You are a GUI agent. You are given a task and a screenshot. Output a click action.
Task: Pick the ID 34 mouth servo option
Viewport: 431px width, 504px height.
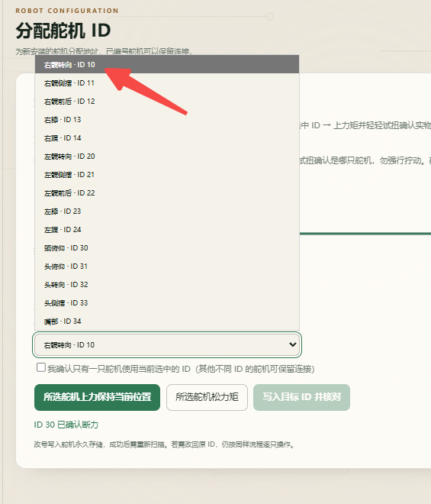pos(167,321)
